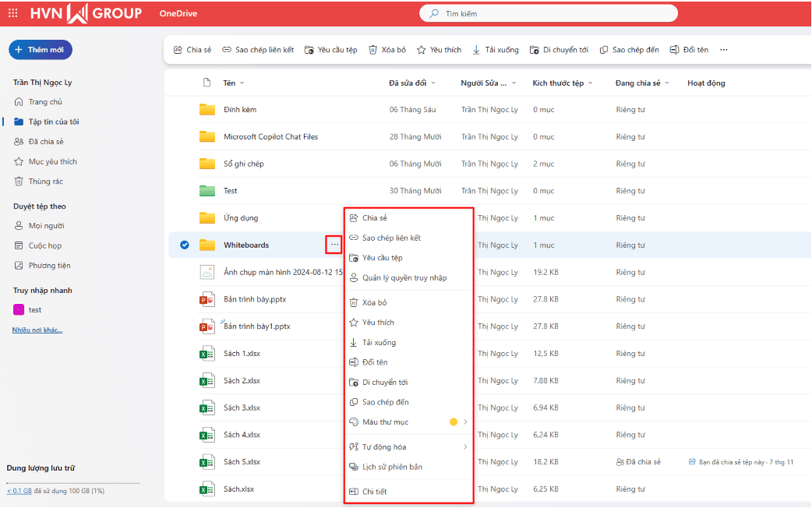Click Đã chia sẻ status on Sách 5.xlsx row
Image resolution: width=812 pixels, height=508 pixels.
(638, 462)
